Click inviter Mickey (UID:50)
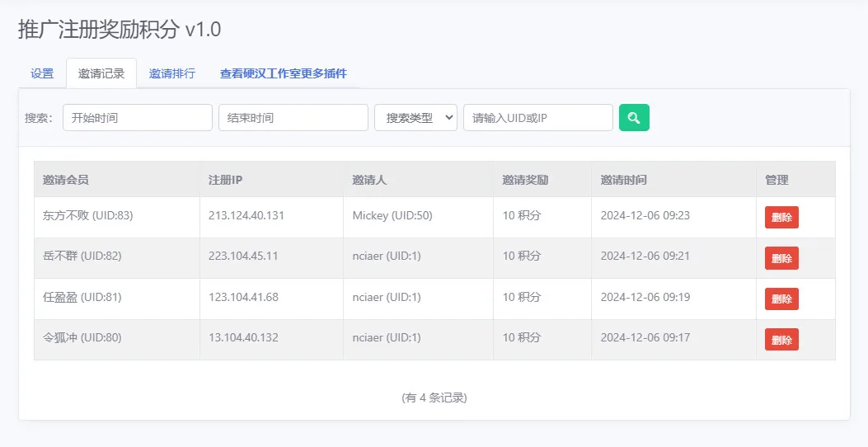This screenshot has width=868, height=447. tap(392, 215)
